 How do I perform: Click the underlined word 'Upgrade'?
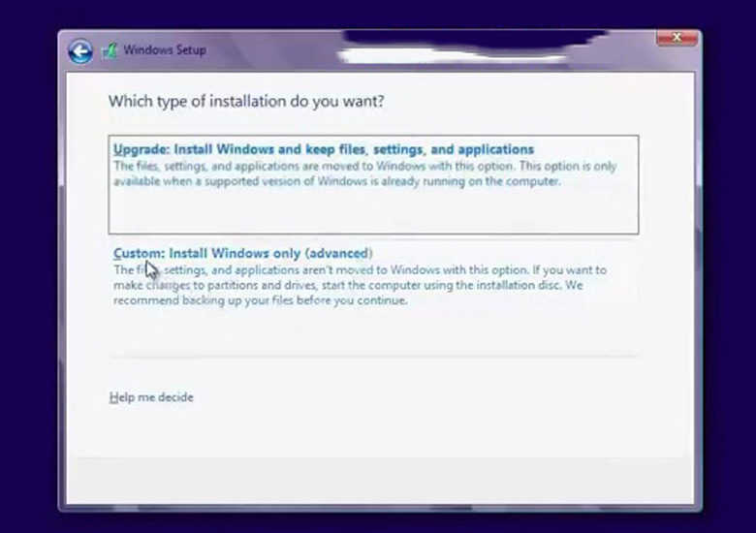[x=139, y=150]
